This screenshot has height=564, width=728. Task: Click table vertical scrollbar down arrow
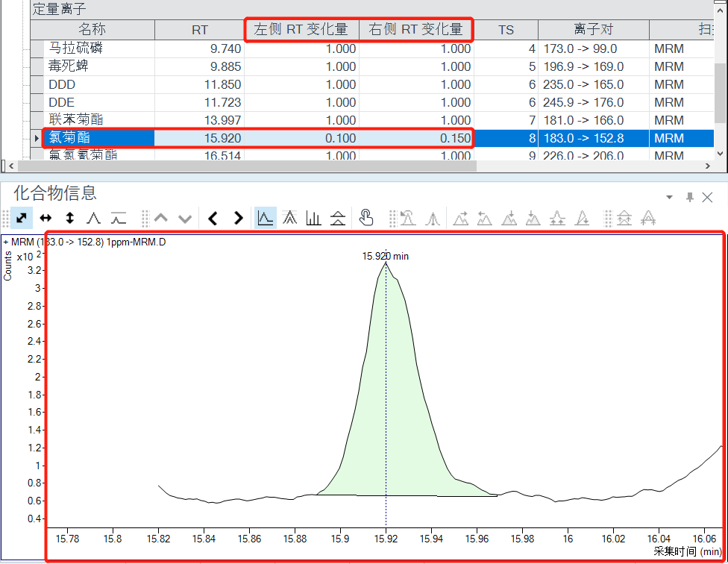[720, 154]
